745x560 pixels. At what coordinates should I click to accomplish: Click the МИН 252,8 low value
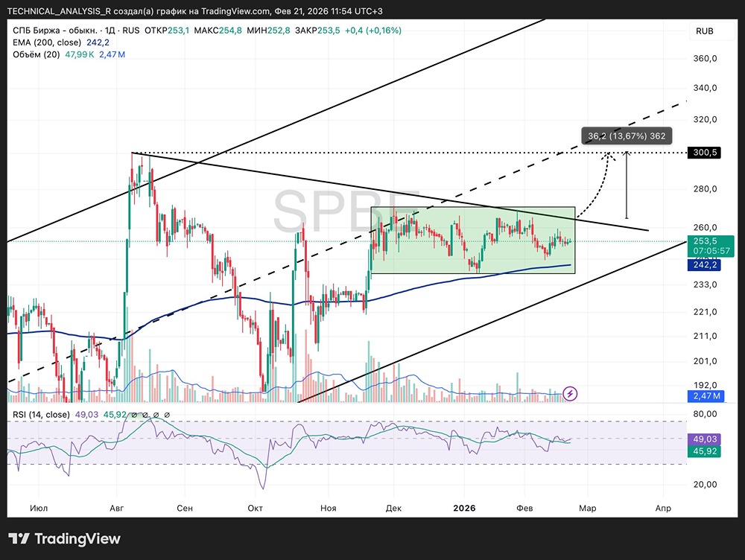tap(268, 31)
